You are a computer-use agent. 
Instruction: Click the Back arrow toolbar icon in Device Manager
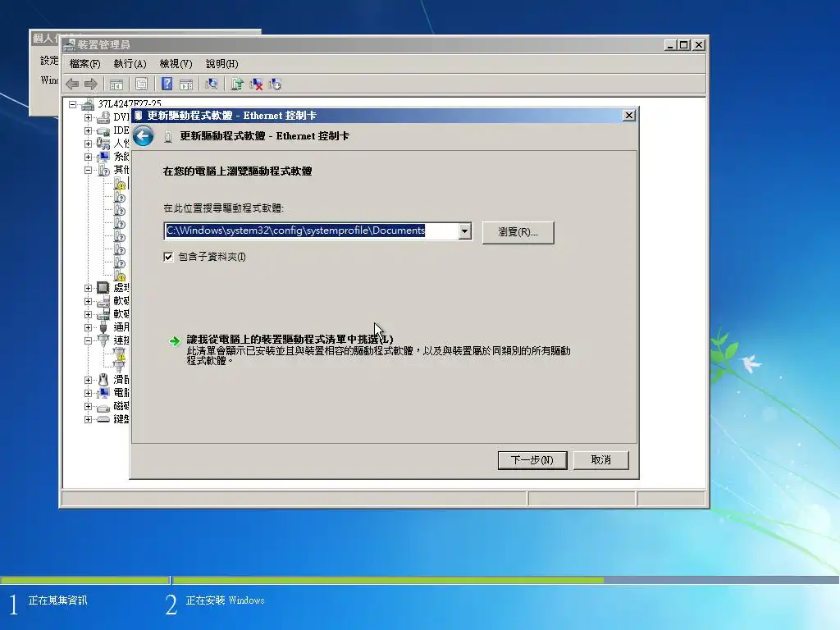click(72, 84)
